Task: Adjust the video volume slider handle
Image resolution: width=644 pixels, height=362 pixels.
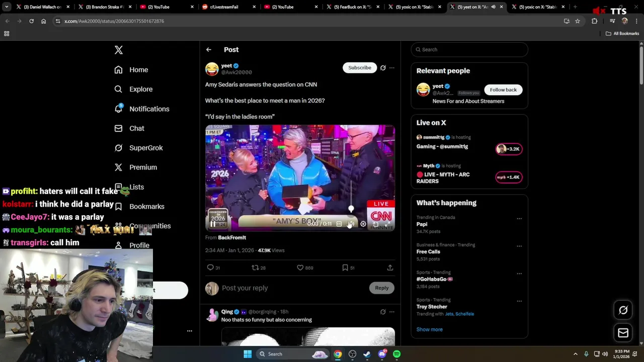Action: point(351,209)
